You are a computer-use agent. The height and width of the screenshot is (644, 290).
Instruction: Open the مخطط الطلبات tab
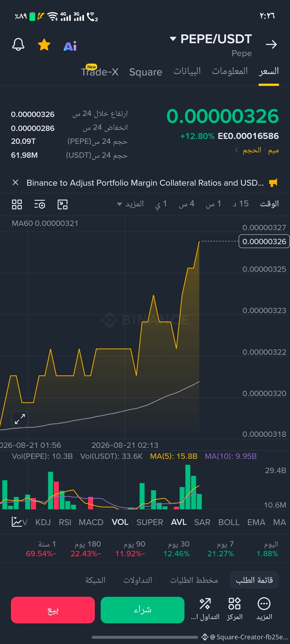tap(194, 580)
